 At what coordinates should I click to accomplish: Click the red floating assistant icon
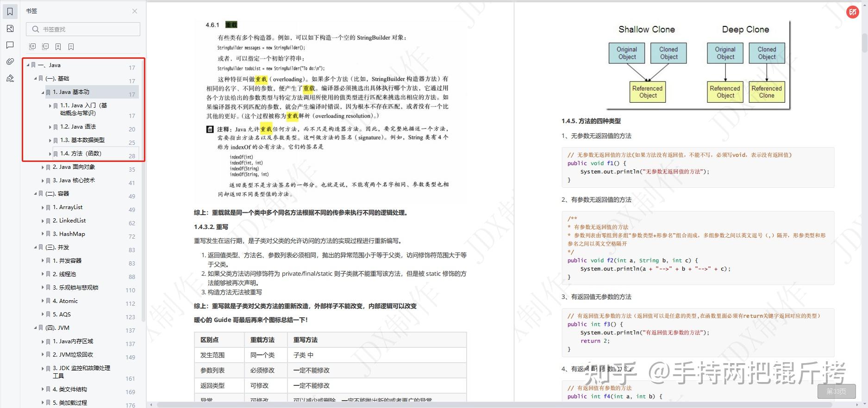click(853, 12)
